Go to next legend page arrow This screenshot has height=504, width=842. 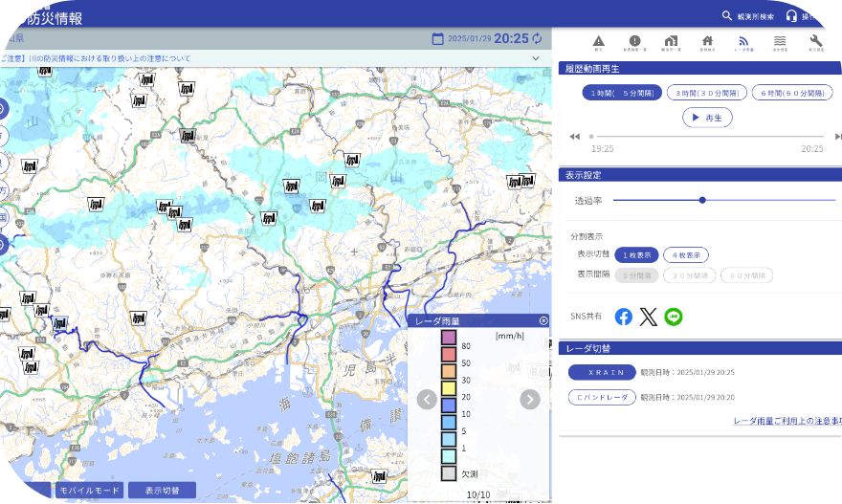(x=530, y=400)
